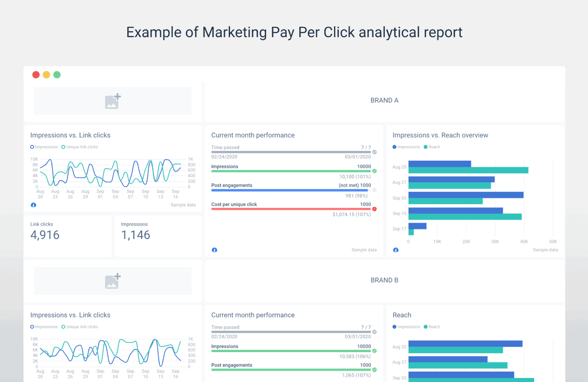Screen dimensions: 588x382
Task: Click the BRAND A header label
Action: point(385,100)
